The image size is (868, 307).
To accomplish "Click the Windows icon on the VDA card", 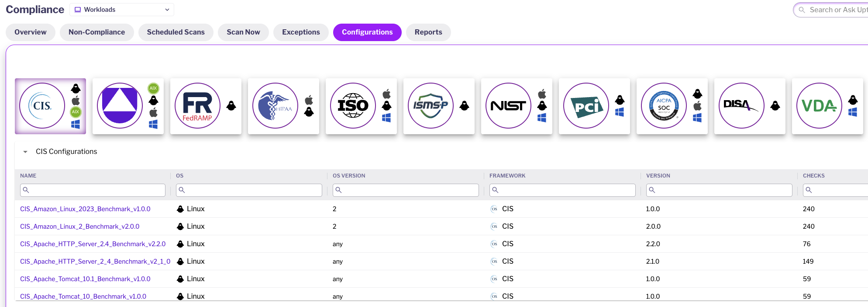I will (853, 112).
